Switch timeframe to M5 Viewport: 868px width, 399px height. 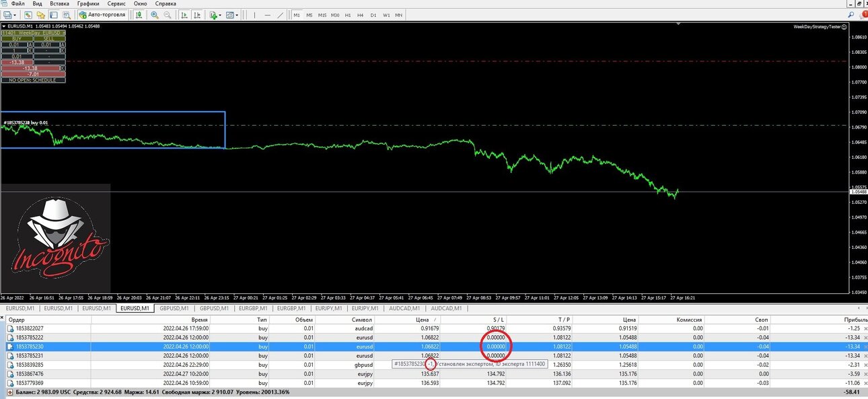coord(310,15)
